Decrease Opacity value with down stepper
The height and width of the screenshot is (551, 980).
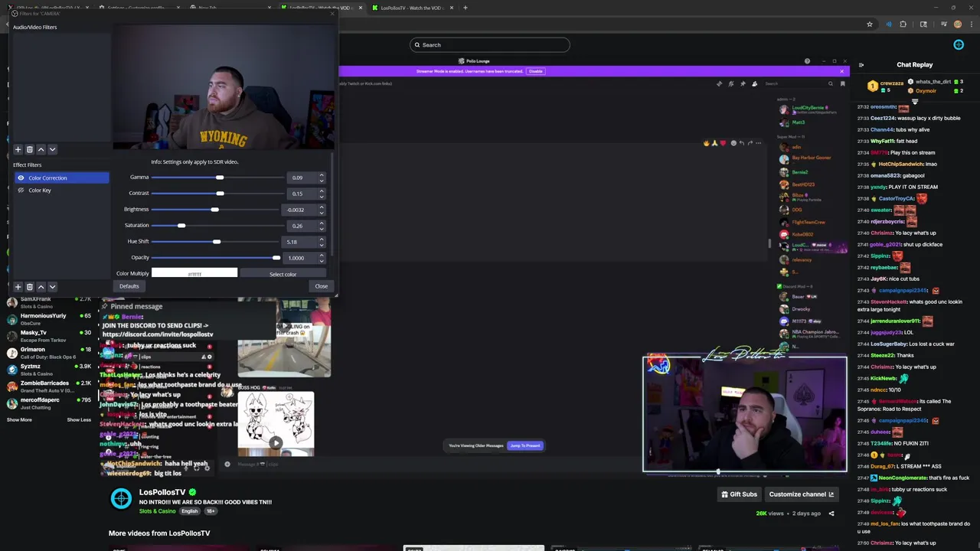tap(322, 260)
